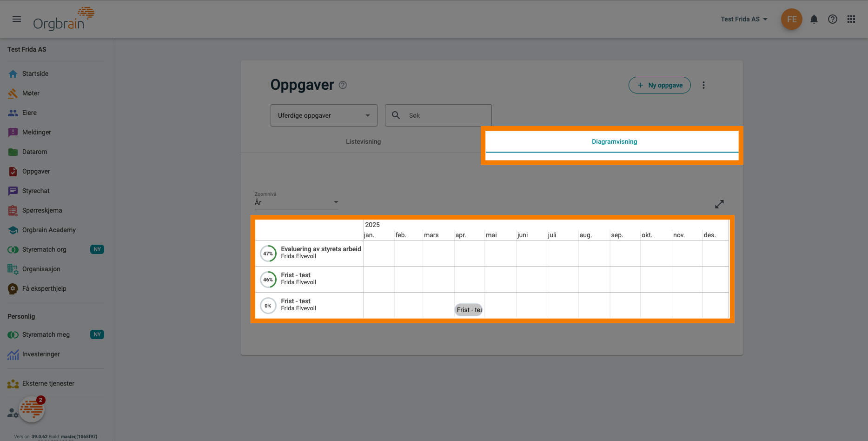The width and height of the screenshot is (868, 441).
Task: Click the Spørreskjema clipboard icon
Action: pos(13,210)
